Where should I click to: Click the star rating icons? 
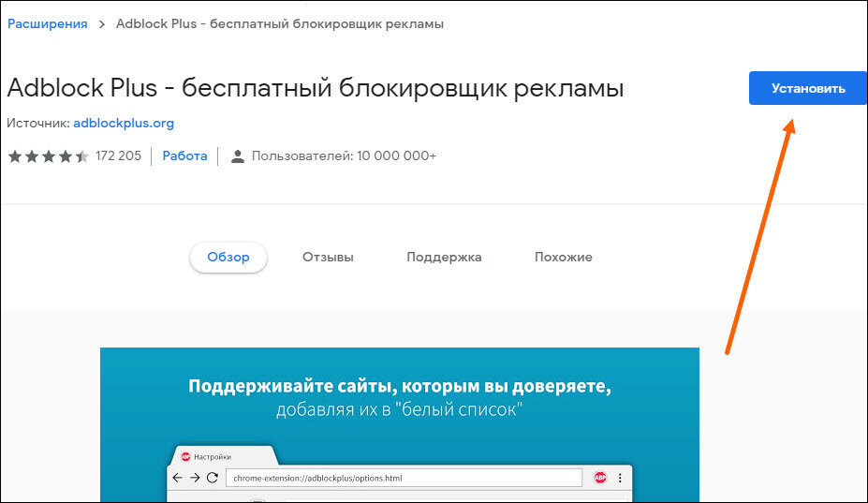pos(49,156)
